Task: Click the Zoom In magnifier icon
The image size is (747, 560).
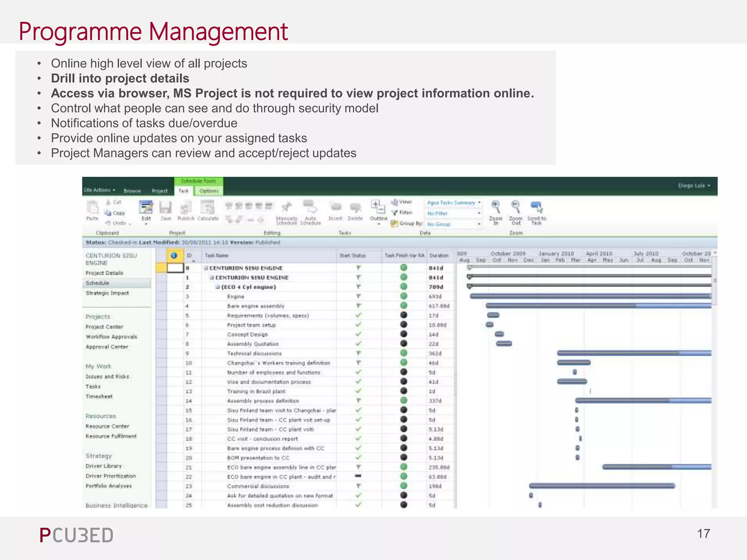Action: coord(495,207)
